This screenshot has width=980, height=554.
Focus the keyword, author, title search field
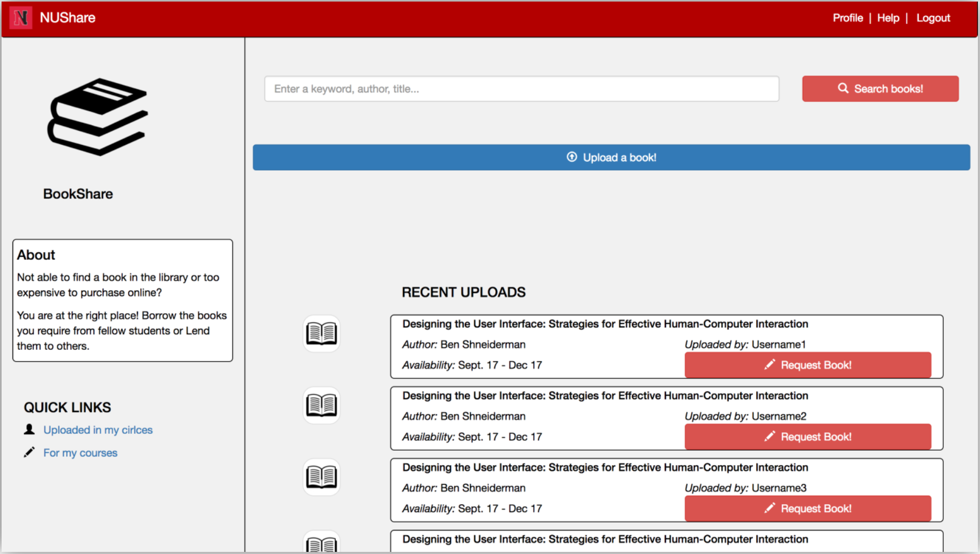(521, 89)
